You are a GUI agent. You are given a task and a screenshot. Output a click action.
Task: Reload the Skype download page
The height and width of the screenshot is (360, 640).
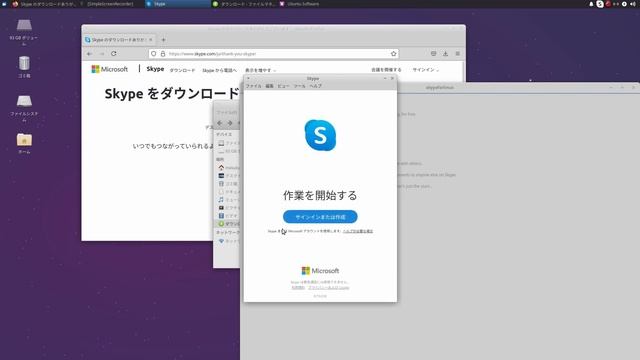coord(114,54)
